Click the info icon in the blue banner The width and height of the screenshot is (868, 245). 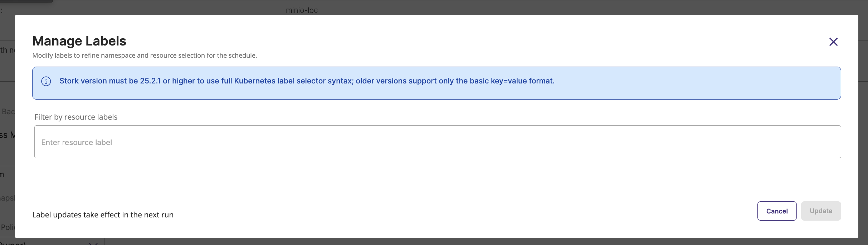pyautogui.click(x=46, y=81)
